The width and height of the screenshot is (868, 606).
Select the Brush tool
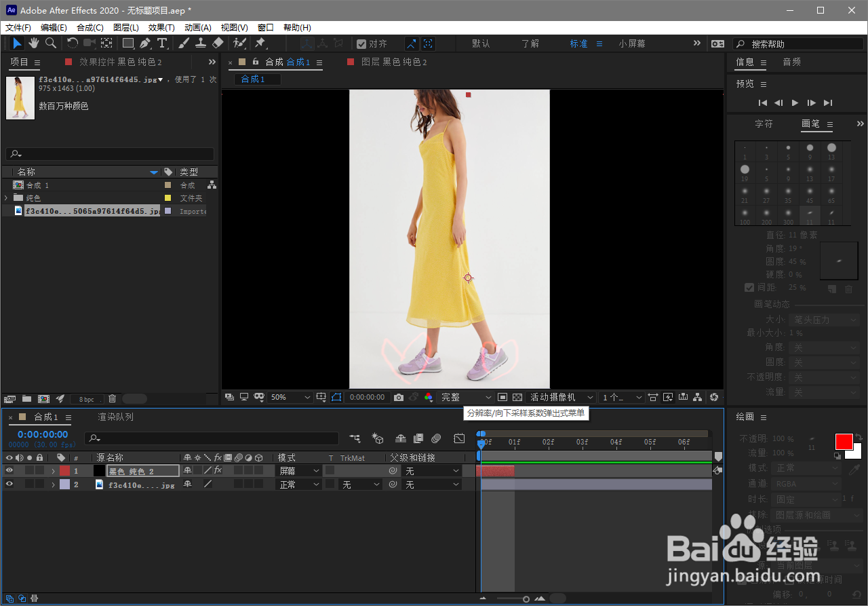pos(184,43)
